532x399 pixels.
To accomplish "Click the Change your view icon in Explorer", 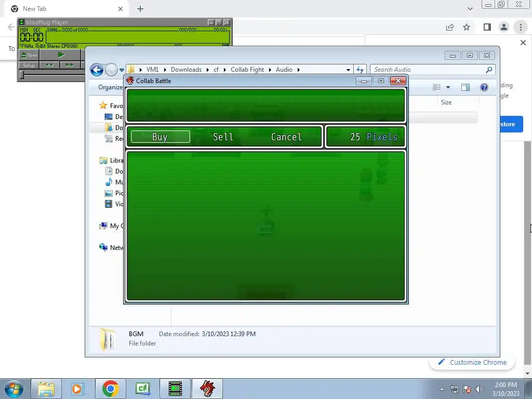I will click(x=436, y=87).
